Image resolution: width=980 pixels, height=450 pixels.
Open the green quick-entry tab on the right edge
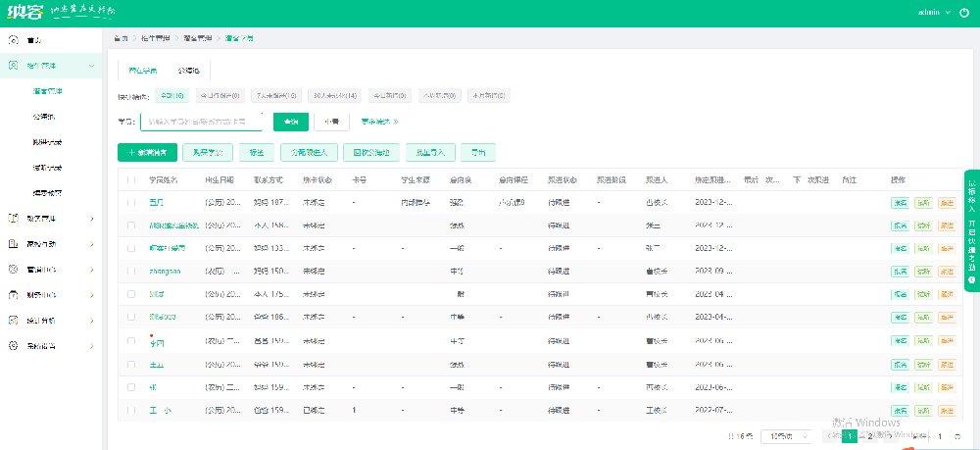972,230
